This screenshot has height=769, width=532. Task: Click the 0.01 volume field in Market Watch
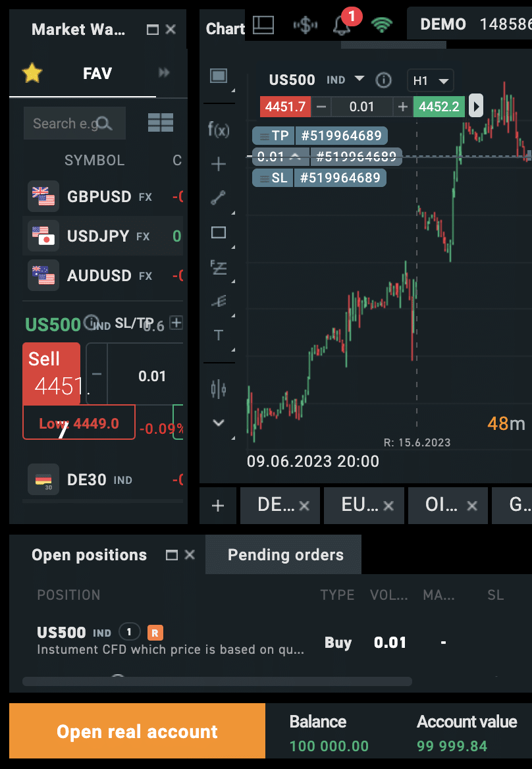coord(151,376)
